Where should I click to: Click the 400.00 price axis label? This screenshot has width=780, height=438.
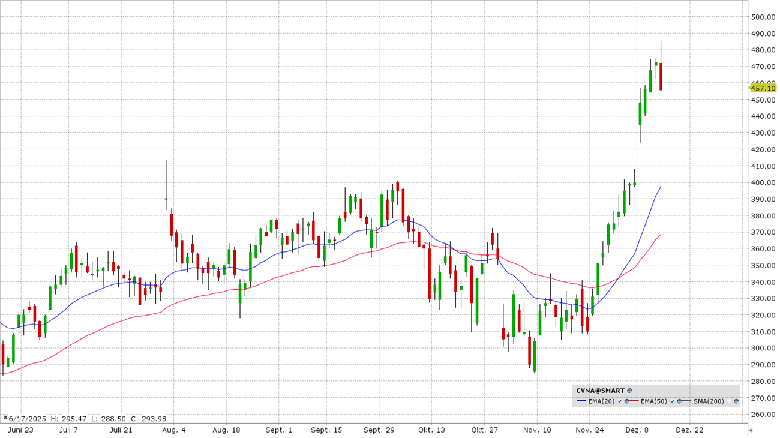(764, 182)
